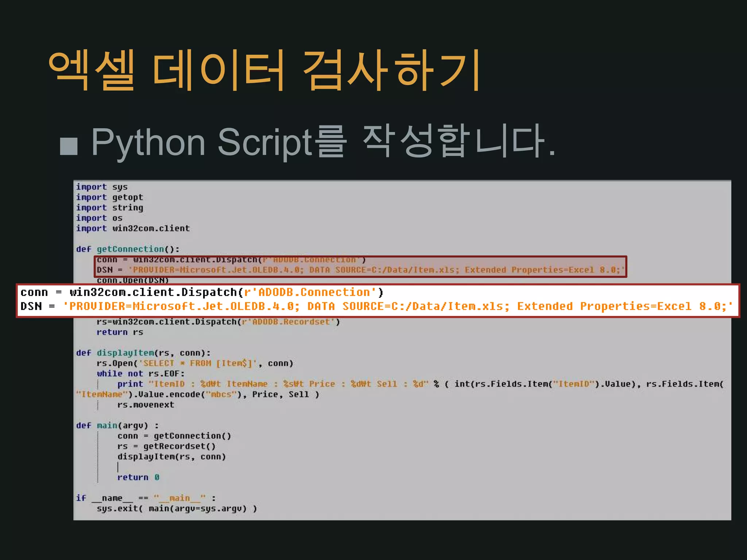The width and height of the screenshot is (747, 560).
Task: Click the line 'sys.exit( main(argv=sys.argv) )'
Action: 177,509
